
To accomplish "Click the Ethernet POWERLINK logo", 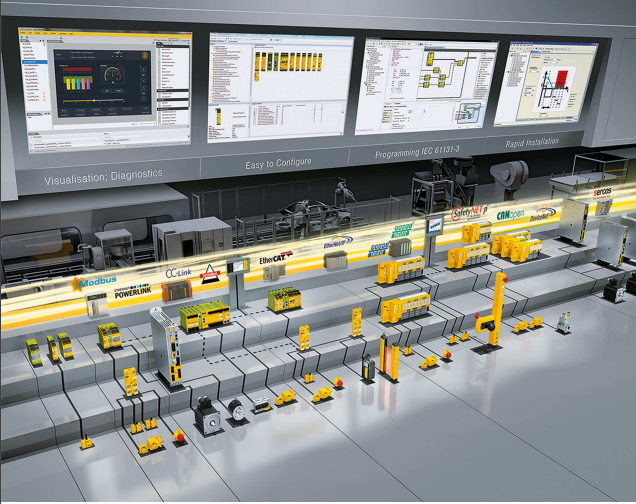I will click(x=123, y=295).
